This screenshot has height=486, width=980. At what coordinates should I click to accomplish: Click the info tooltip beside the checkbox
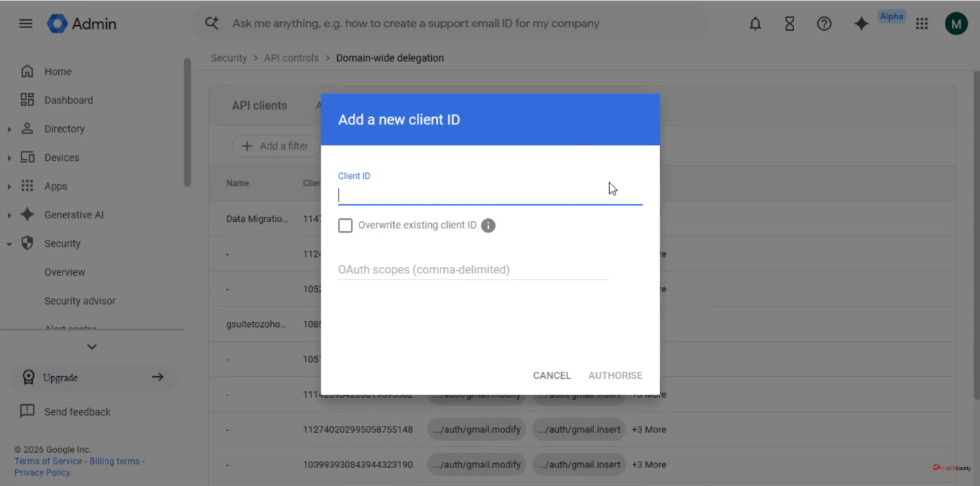tap(489, 225)
